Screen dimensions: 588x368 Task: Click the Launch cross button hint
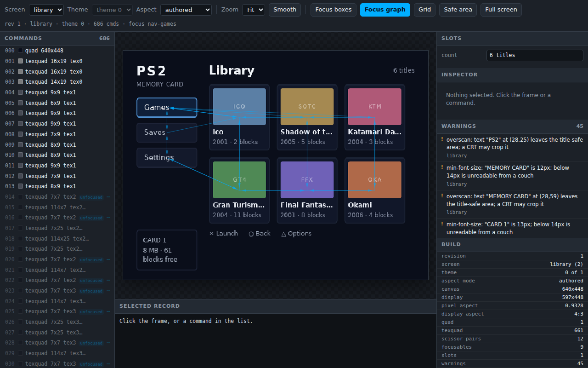point(224,234)
